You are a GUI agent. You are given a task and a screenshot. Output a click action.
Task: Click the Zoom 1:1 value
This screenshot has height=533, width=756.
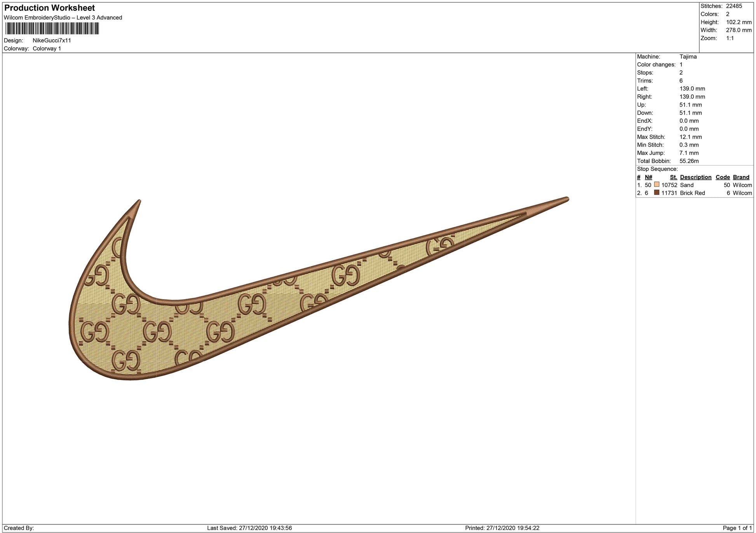click(730, 38)
